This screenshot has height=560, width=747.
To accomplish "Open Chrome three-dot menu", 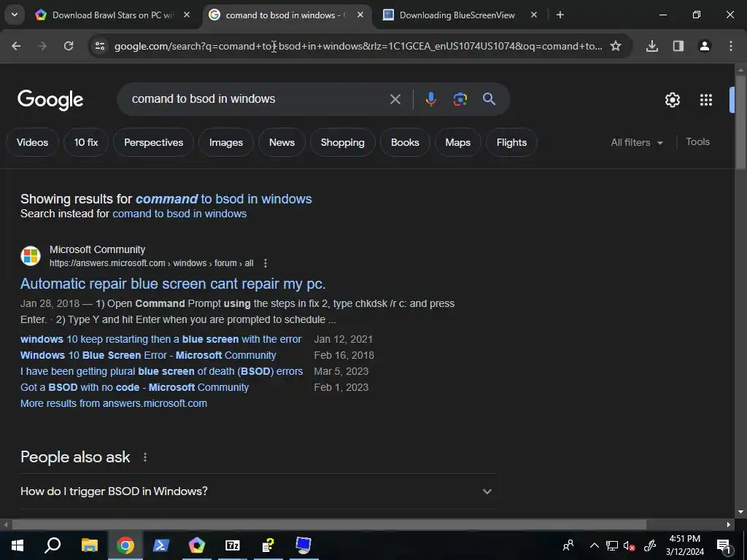I will click(731, 46).
